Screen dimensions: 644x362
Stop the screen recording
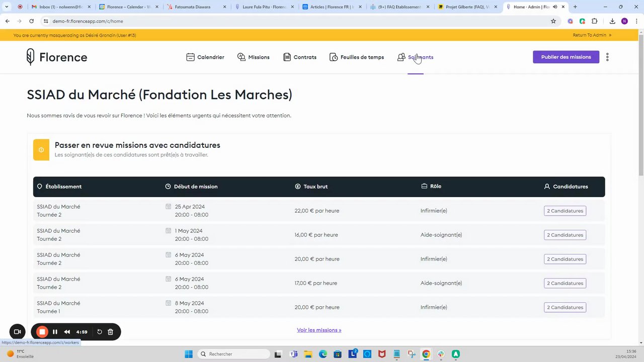pos(42,332)
